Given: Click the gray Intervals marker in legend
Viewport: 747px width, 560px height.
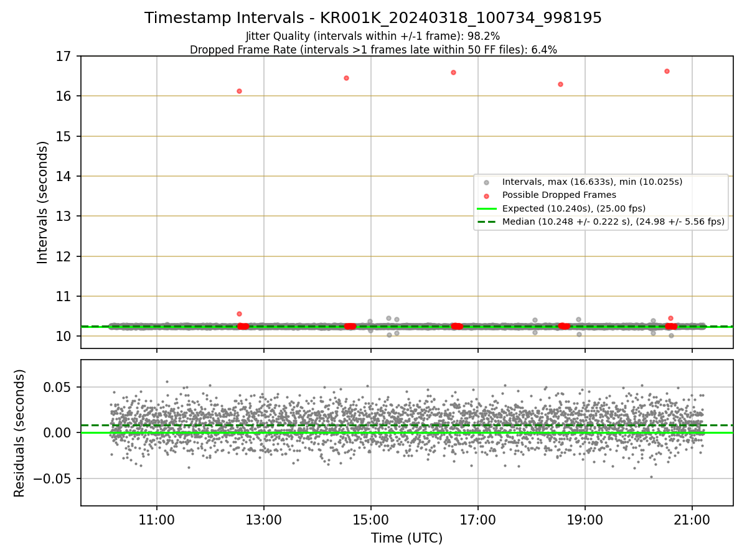Looking at the screenshot, I should [487, 182].
